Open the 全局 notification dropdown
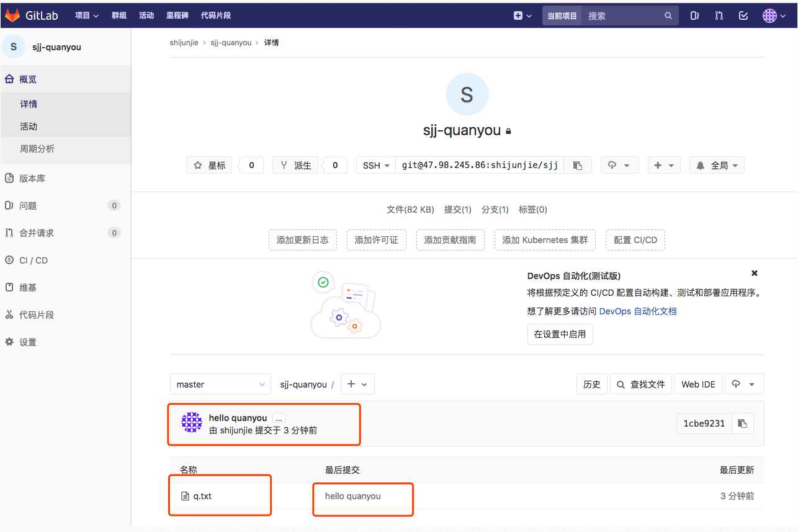This screenshot has width=798, height=532. tap(717, 165)
